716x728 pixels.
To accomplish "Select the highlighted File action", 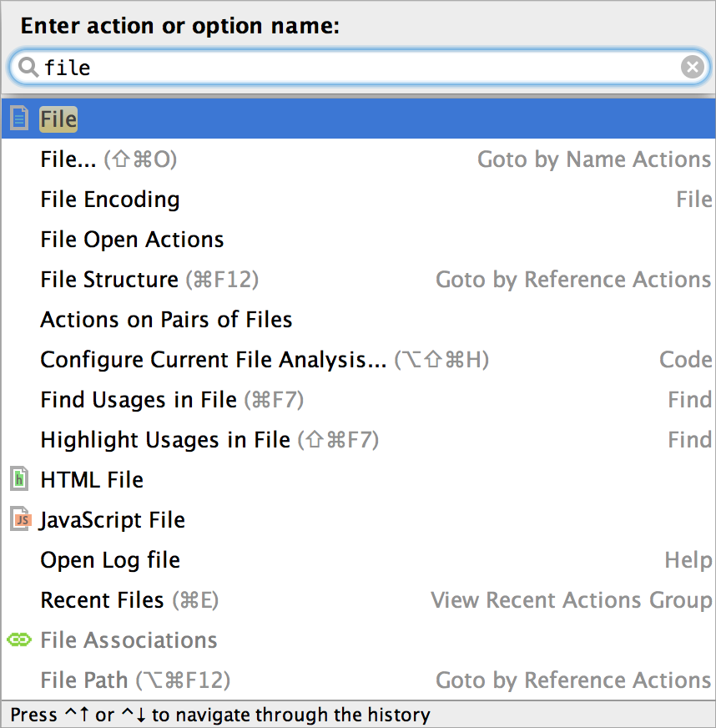I will [58, 119].
